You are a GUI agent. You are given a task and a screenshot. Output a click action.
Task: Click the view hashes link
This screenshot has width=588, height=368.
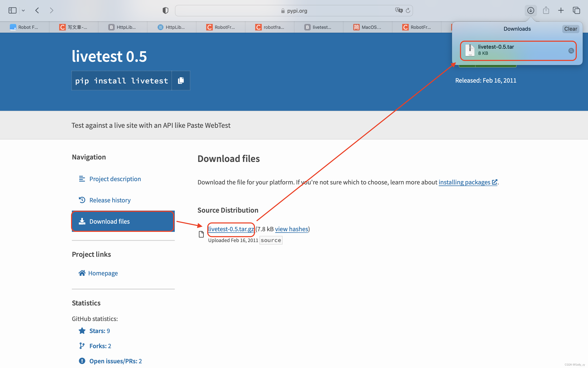point(292,229)
